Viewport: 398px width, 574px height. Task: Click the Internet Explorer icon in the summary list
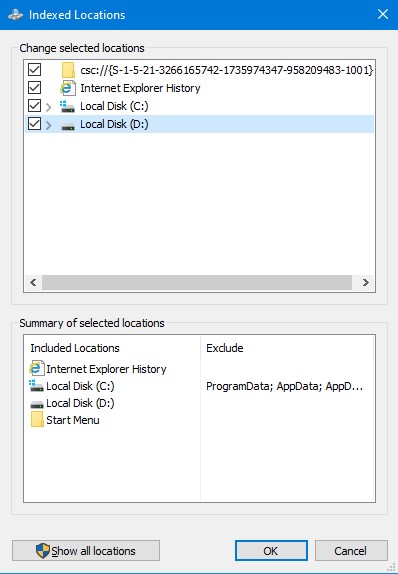click(x=37, y=368)
